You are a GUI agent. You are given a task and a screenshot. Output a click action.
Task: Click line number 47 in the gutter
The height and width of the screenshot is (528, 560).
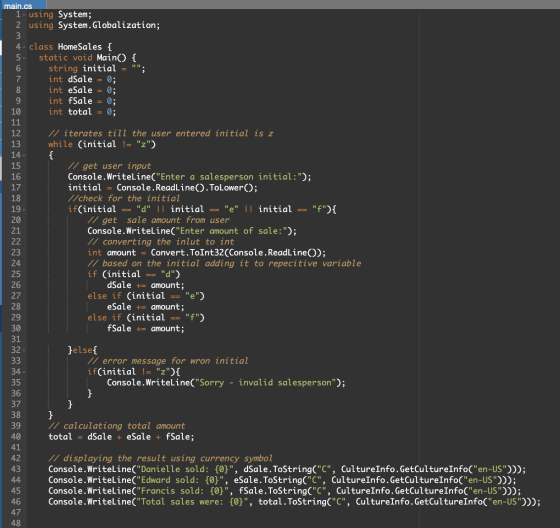(x=16, y=513)
